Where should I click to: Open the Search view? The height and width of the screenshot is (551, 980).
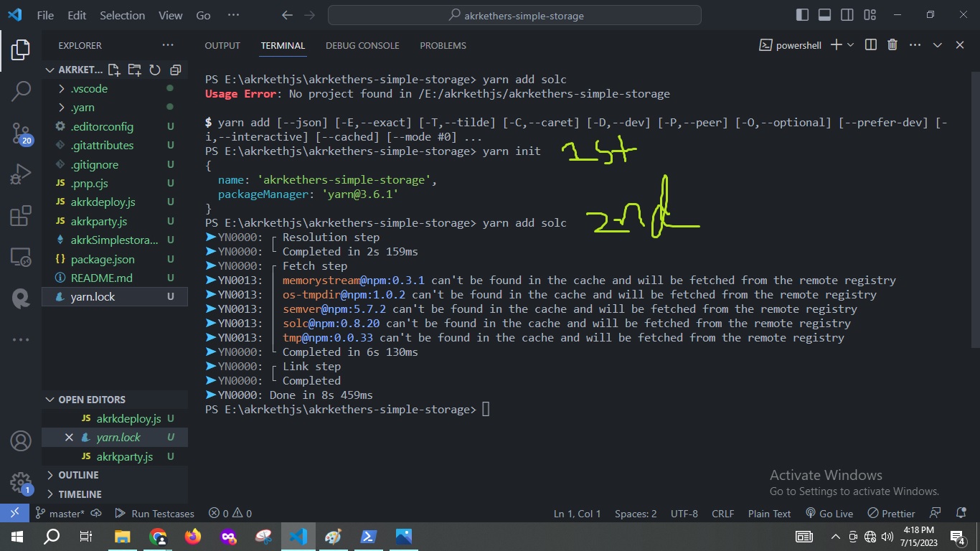19,93
